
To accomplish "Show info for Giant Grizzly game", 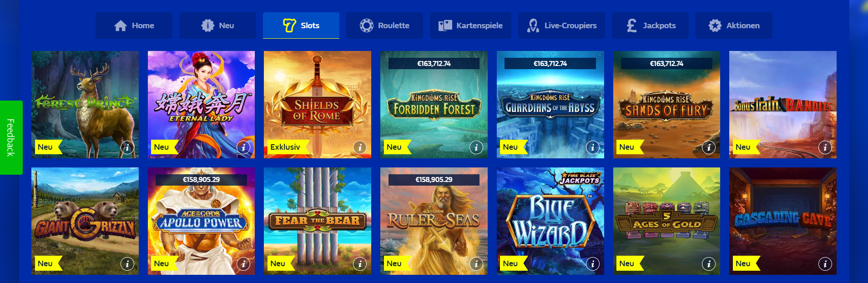I will coord(127,264).
